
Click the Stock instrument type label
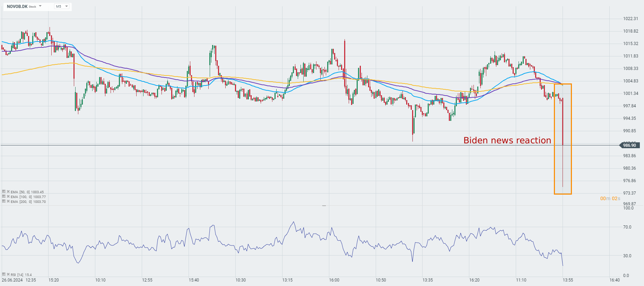[x=33, y=7]
